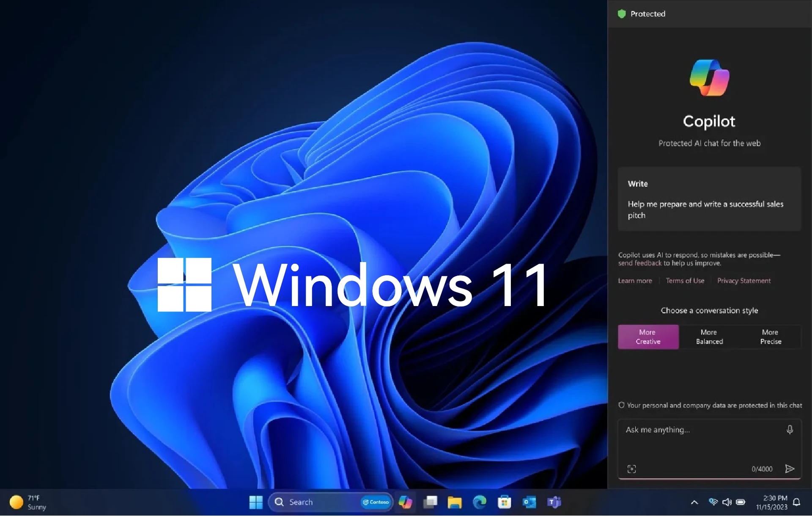Open Microsoft Store from the taskbar
This screenshot has width=812, height=516.
tap(504, 502)
